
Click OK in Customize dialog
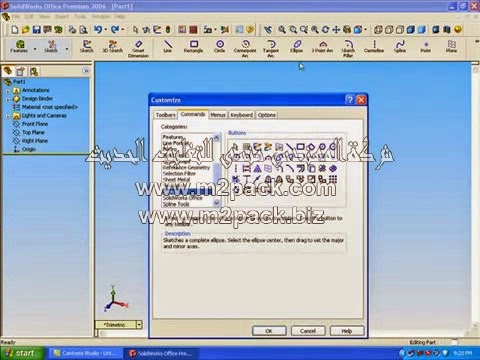pos(269,331)
